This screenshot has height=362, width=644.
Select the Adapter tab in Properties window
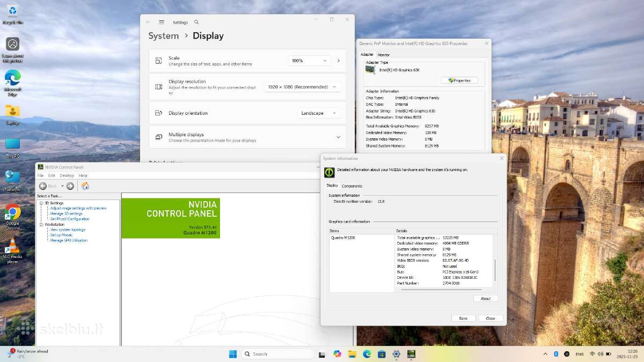tap(367, 54)
